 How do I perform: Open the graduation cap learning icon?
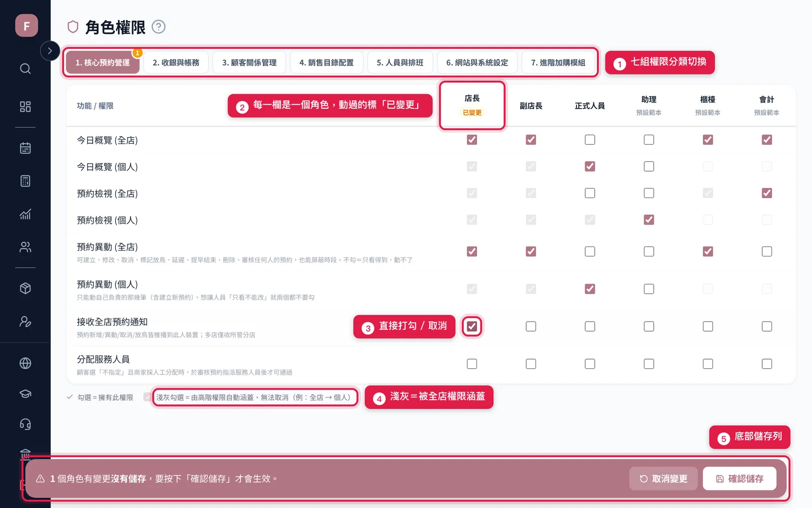[25, 394]
